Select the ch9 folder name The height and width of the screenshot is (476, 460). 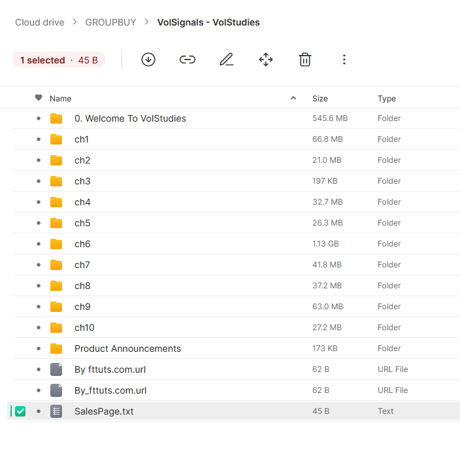tap(82, 307)
